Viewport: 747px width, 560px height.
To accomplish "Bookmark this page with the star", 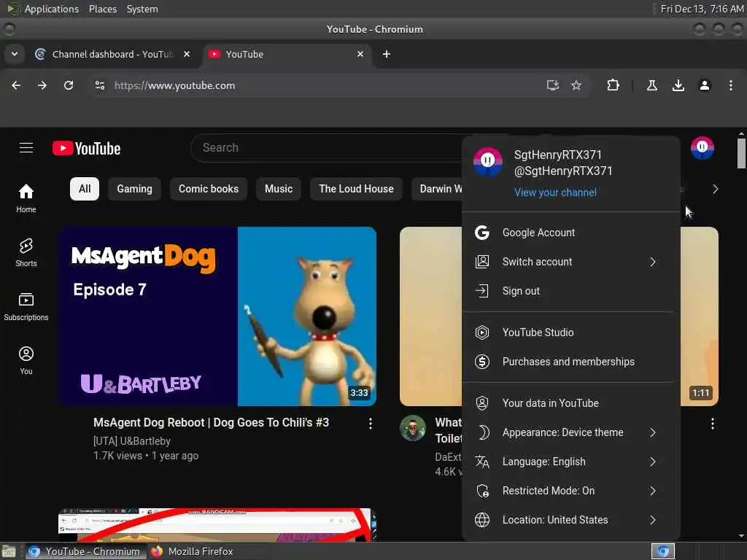I will (x=576, y=85).
